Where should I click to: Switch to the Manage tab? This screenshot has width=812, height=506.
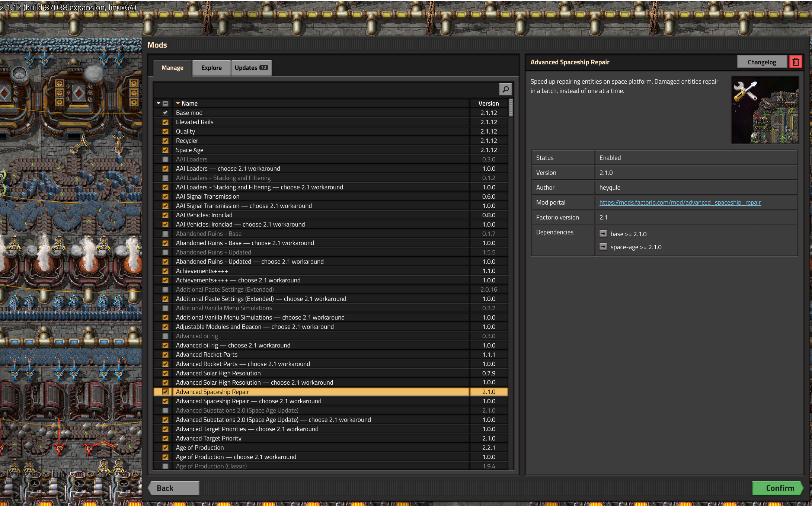coord(172,68)
